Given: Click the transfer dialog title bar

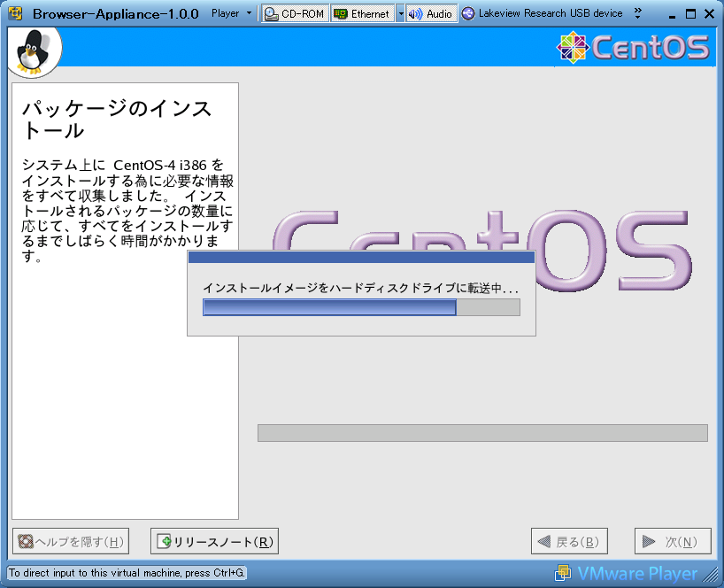Looking at the screenshot, I should [x=361, y=257].
